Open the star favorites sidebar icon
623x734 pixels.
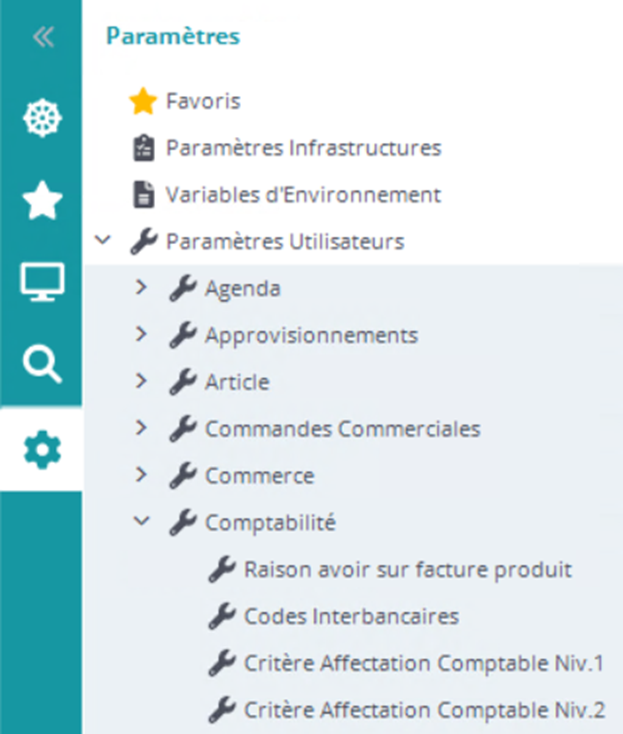pos(42,201)
